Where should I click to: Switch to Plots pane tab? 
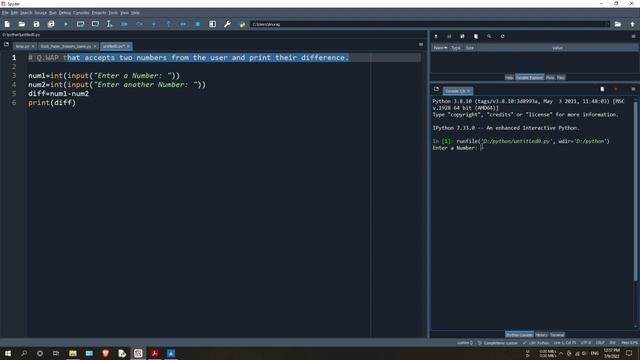click(550, 77)
